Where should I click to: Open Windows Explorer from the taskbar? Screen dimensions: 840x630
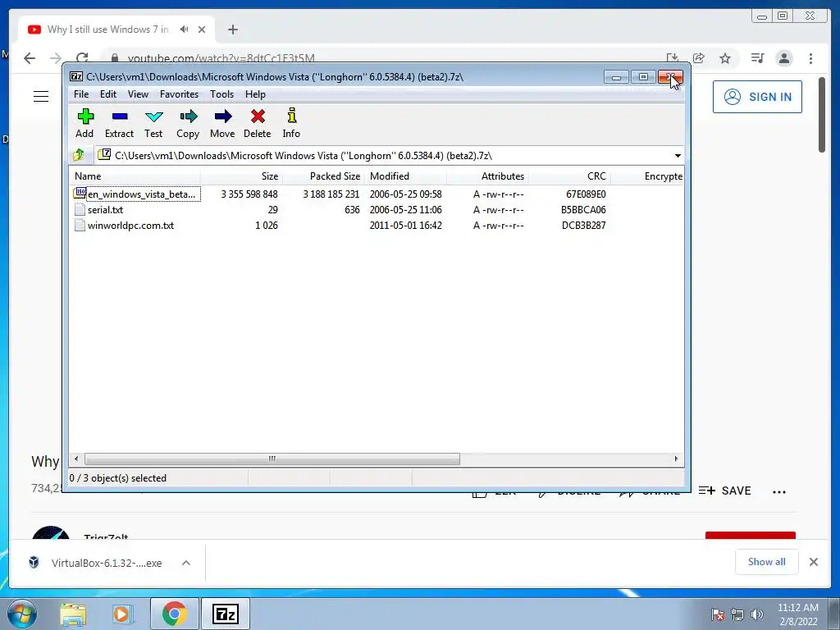[73, 614]
